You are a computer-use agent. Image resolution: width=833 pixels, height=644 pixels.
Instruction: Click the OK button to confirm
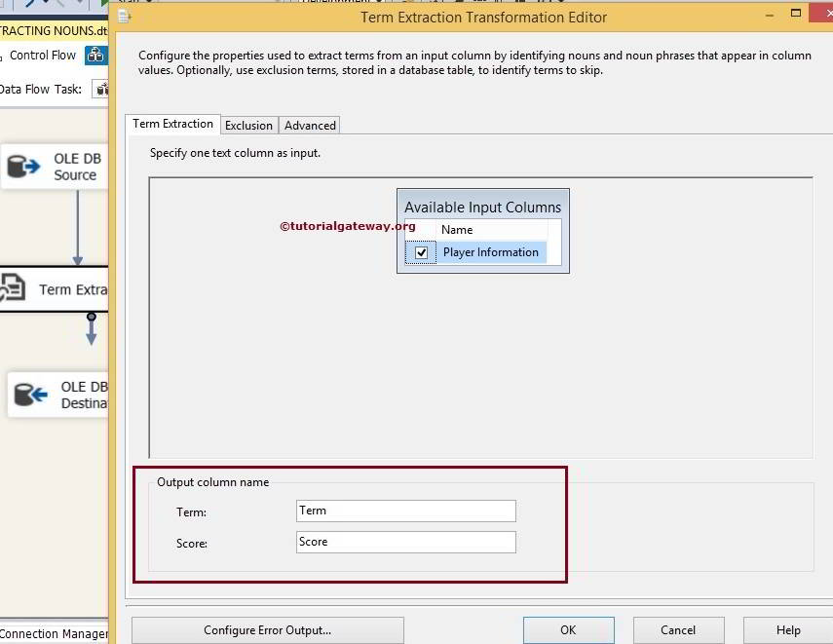point(568,629)
